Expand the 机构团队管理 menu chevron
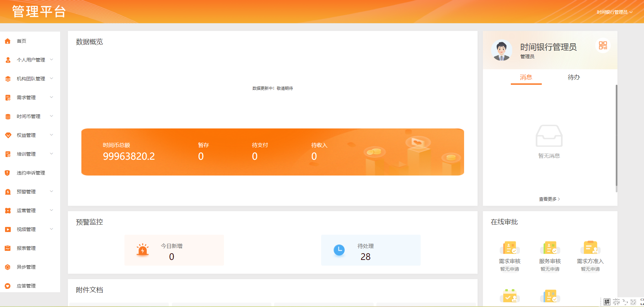The image size is (644, 307). pos(51,78)
